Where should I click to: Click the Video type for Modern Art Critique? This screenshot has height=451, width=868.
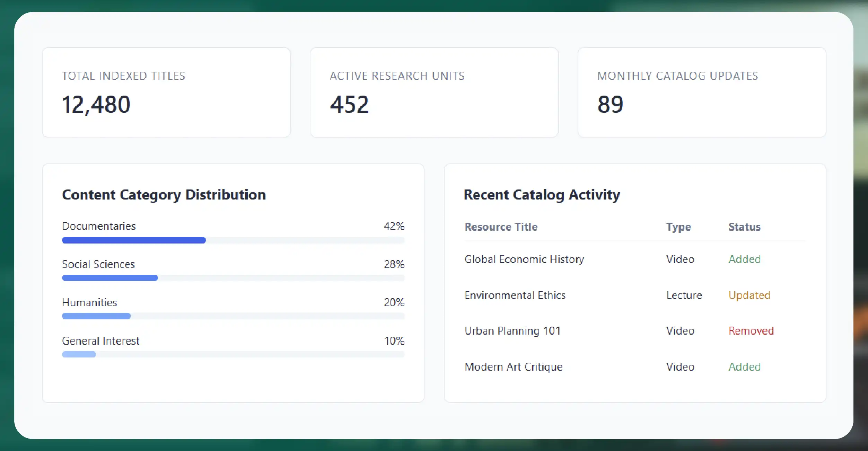[x=680, y=367]
